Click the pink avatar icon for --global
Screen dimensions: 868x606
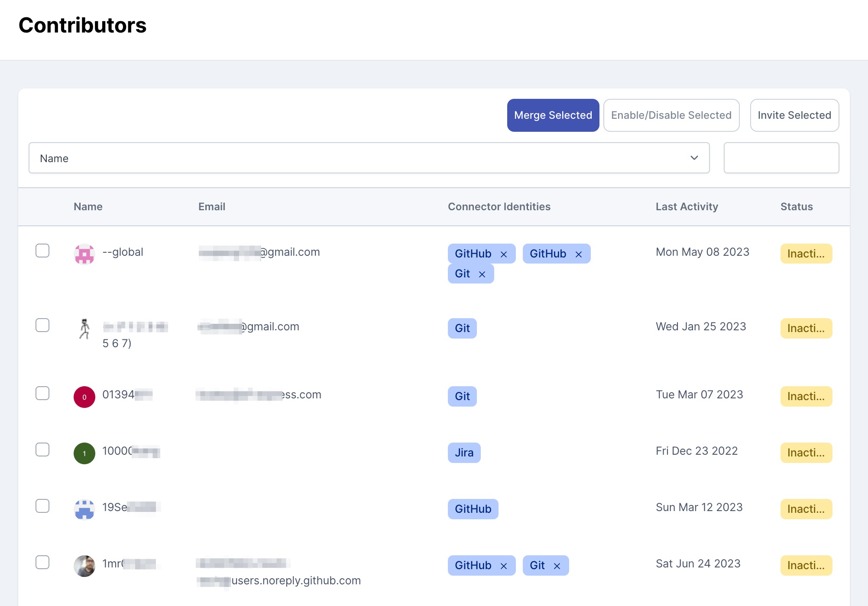click(x=84, y=254)
